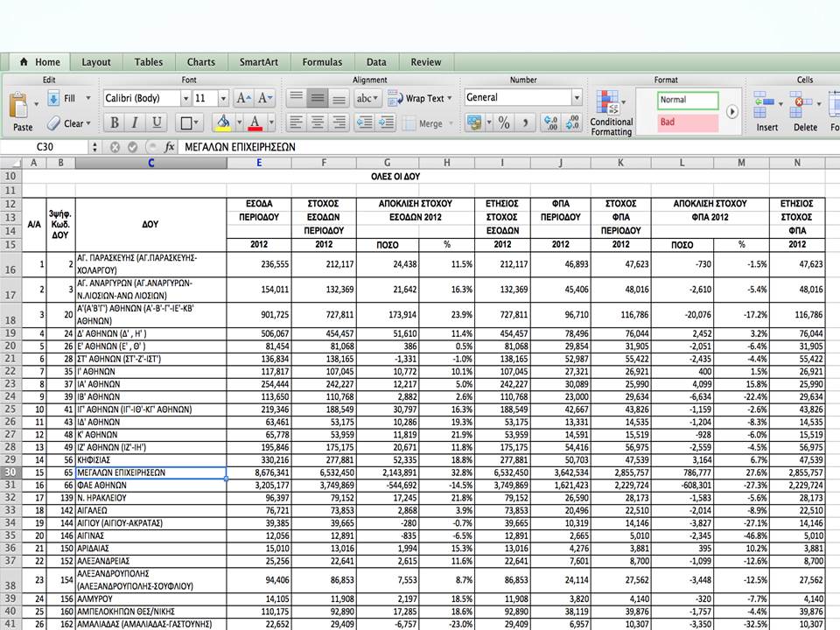This screenshot has width=840, height=630.
Task: Decrease decimal places
Action: click(x=572, y=123)
